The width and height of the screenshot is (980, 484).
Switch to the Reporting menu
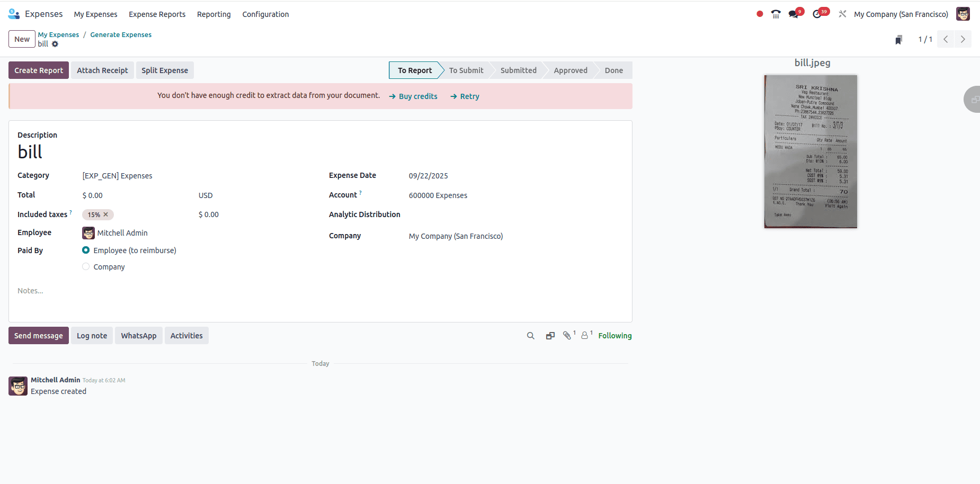(x=213, y=14)
